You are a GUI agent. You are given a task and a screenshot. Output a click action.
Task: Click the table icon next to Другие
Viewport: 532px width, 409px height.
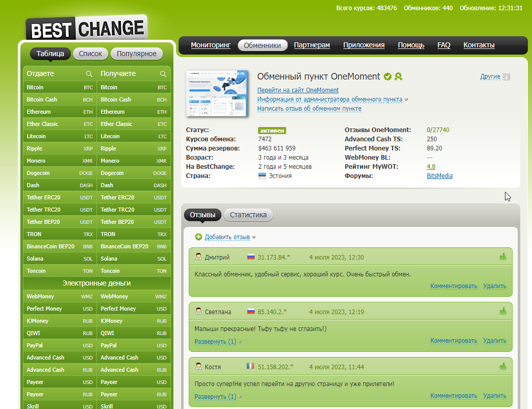506,77
